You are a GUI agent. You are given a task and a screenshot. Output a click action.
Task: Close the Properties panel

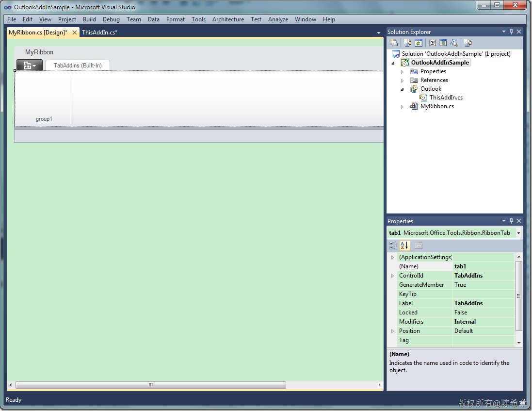[519, 221]
